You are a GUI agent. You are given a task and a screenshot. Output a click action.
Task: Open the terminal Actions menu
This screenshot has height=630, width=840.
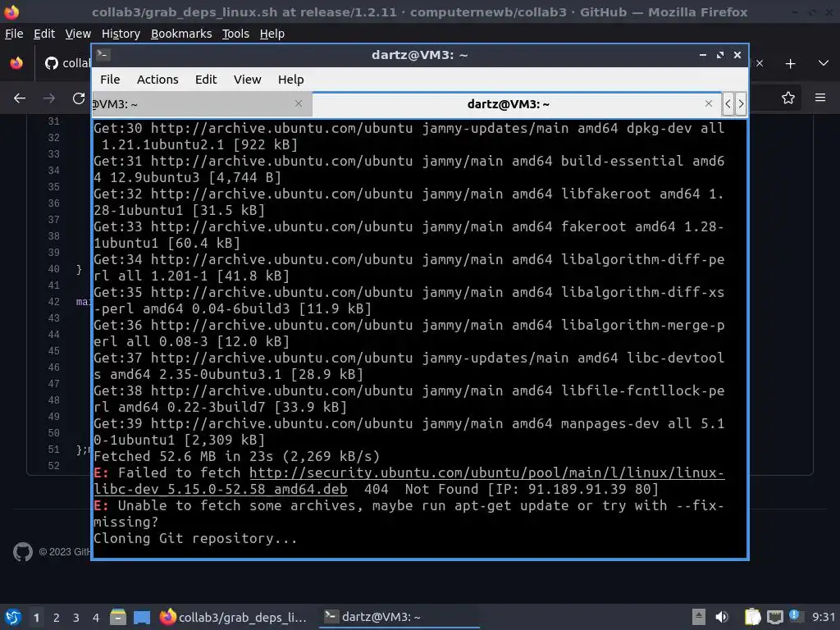157,80
